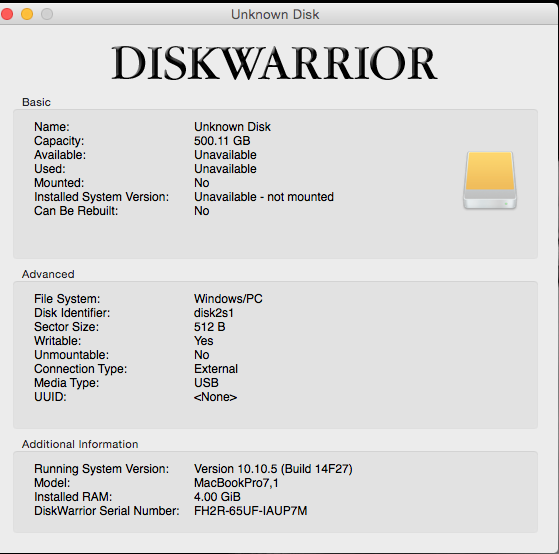Screen dimensions: 559x554
Task: Click the 'Media Type:' label
Action: (x=66, y=383)
